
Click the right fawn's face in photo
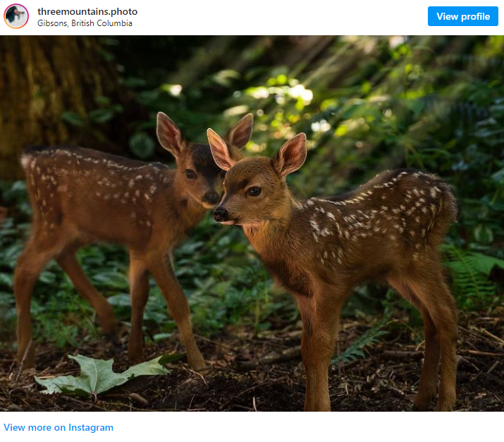pos(249,193)
